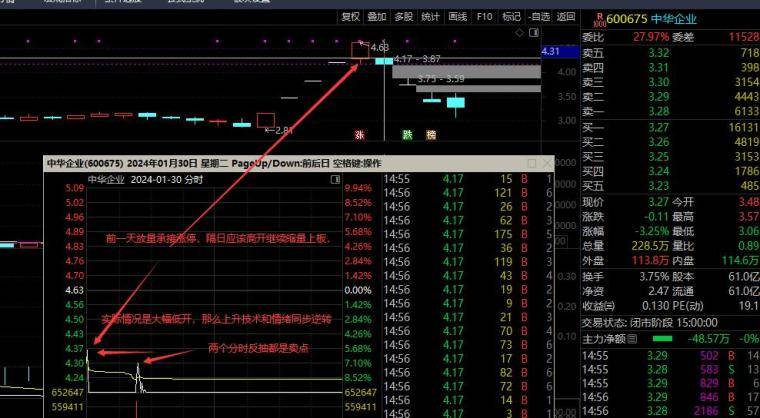Image resolution: width=760 pixels, height=418 pixels.
Task: Select the 买五 row price 3.23
Action: (x=659, y=186)
